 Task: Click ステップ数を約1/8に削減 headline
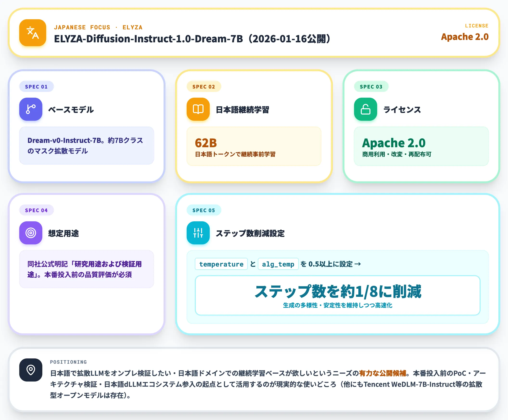[x=338, y=292]
